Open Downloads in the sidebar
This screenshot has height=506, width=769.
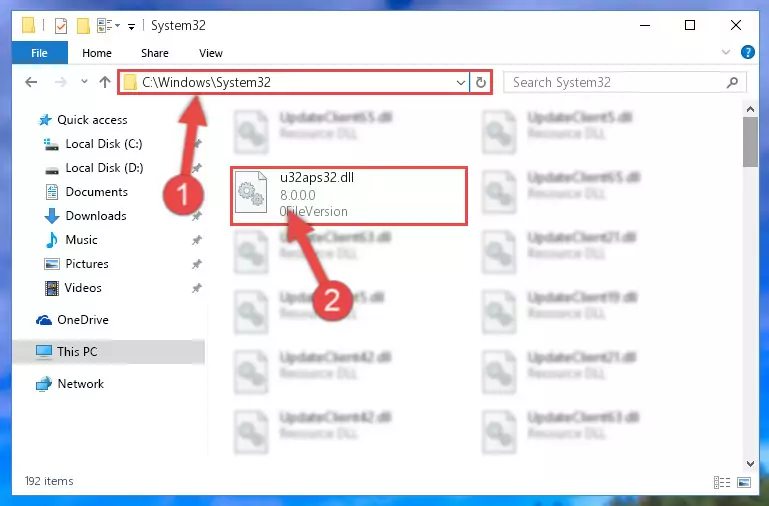point(96,216)
